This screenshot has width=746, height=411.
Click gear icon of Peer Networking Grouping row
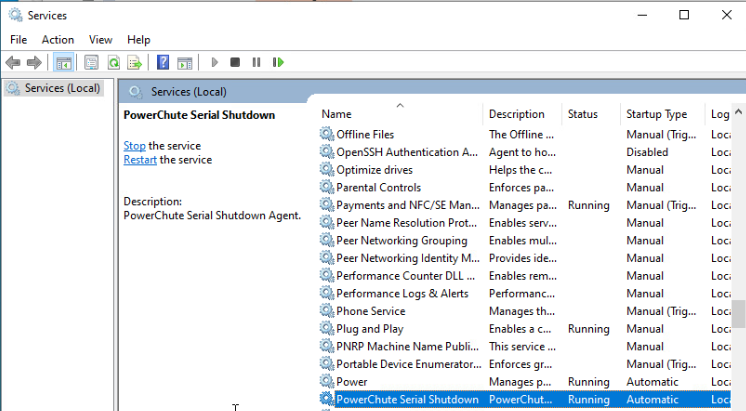coord(327,240)
